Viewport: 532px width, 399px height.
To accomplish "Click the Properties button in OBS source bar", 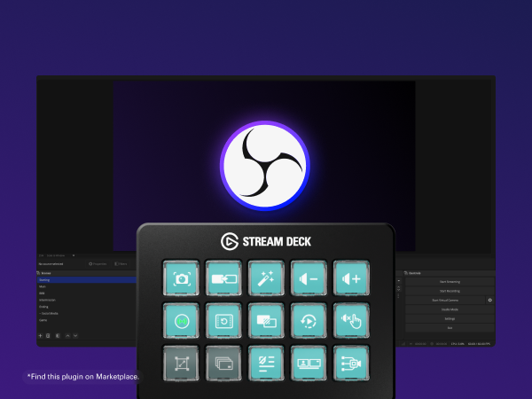I will click(x=98, y=263).
